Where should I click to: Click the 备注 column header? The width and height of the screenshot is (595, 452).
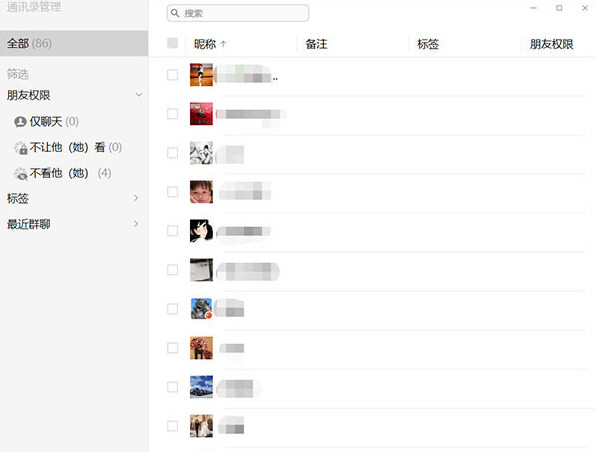(x=316, y=44)
